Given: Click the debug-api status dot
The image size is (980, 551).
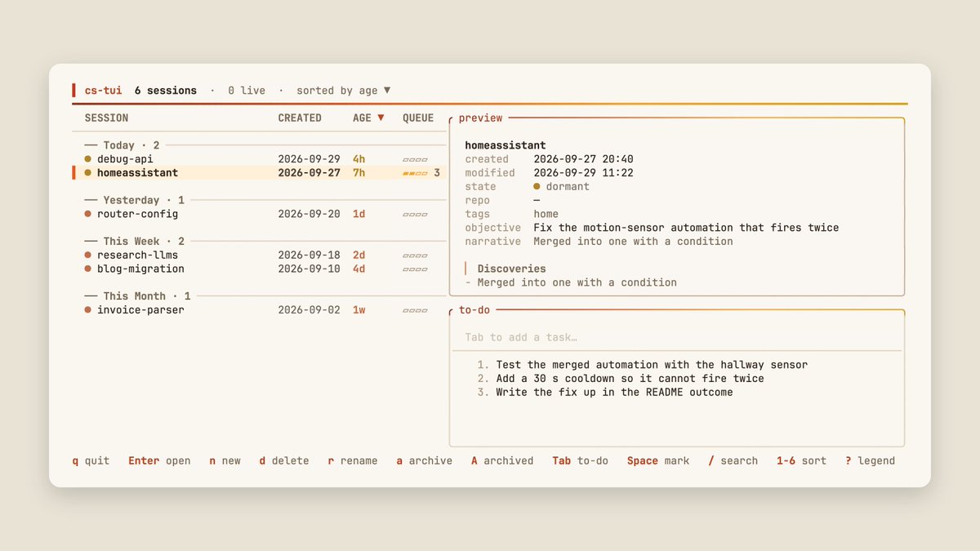Looking at the screenshot, I should [x=87, y=159].
